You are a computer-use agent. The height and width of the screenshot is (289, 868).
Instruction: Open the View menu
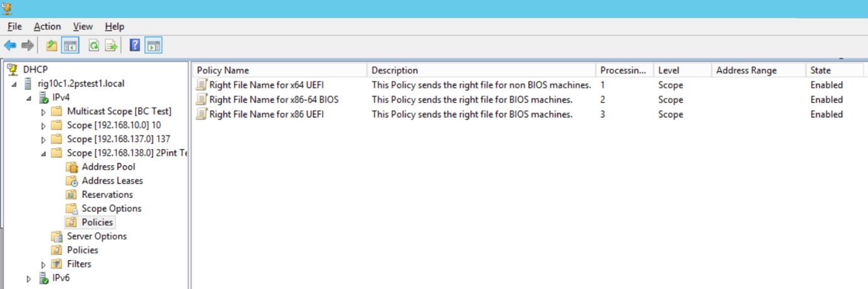click(x=82, y=26)
